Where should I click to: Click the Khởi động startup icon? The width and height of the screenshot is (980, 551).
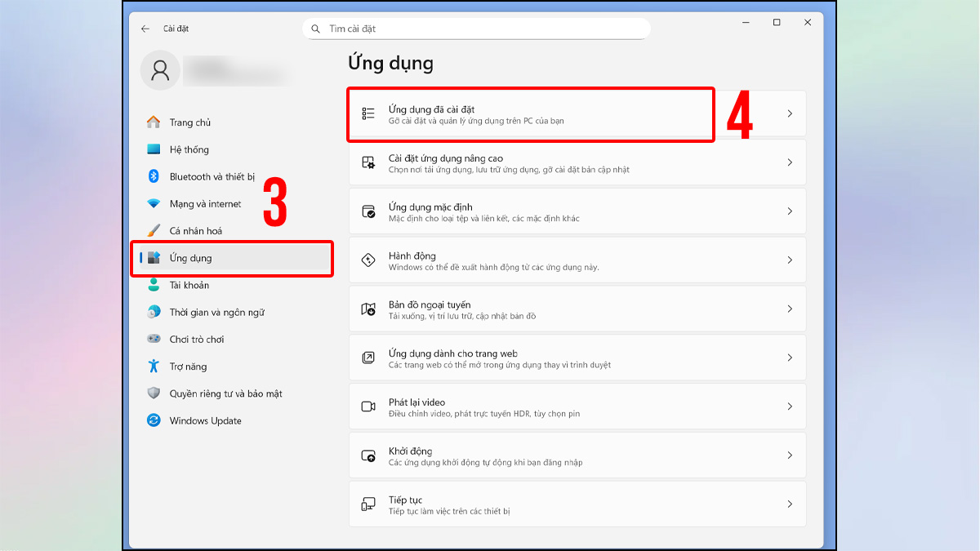point(368,455)
